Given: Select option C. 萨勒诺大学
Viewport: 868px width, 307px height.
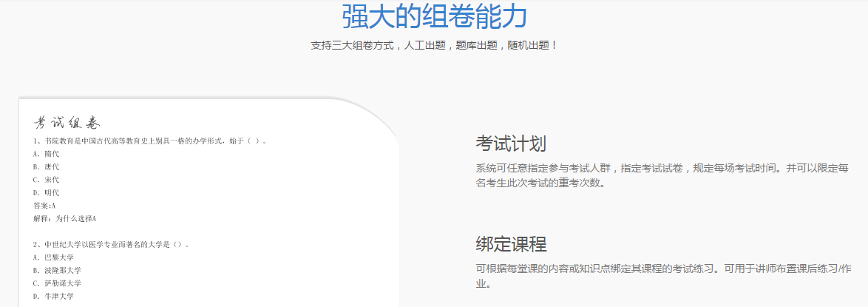Looking at the screenshot, I should 57,283.
